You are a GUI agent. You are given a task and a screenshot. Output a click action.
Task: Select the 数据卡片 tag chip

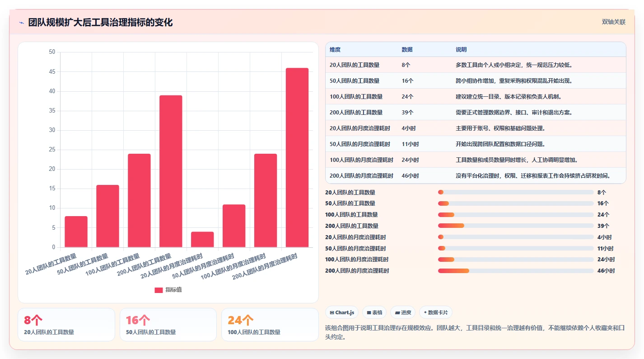[x=436, y=312]
